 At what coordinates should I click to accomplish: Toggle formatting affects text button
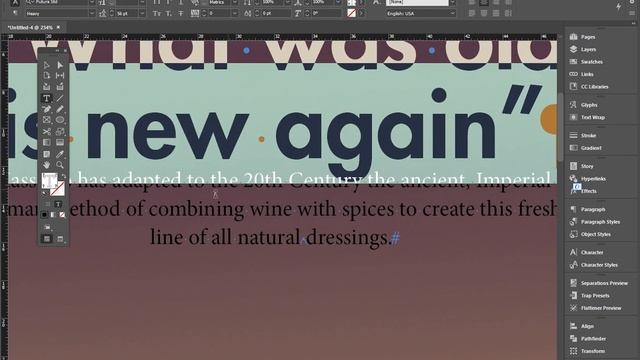pyautogui.click(x=58, y=204)
